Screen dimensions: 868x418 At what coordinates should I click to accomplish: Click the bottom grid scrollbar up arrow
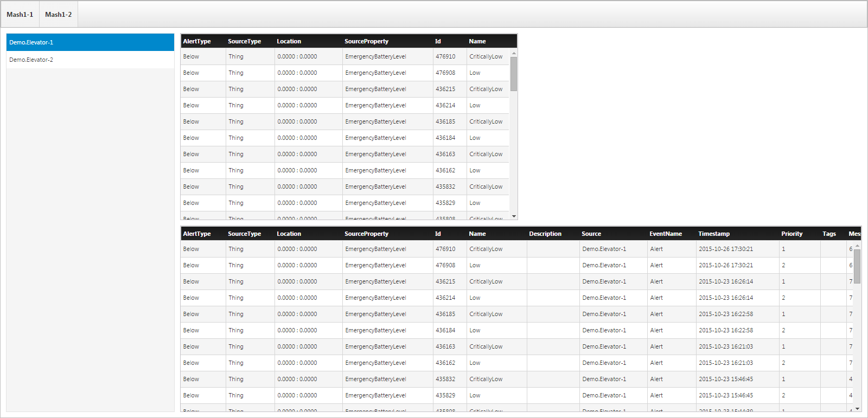coord(857,246)
